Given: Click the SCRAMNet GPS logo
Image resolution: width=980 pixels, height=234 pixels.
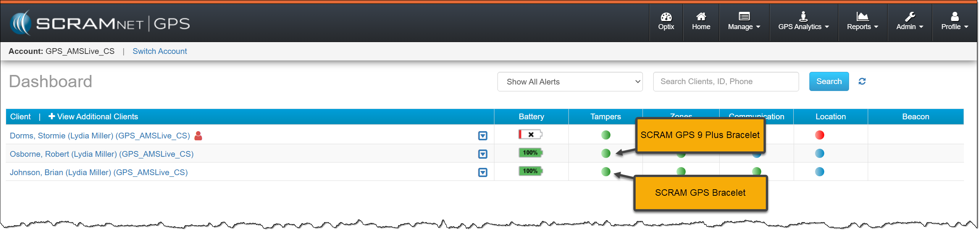Looking at the screenshot, I should (x=100, y=23).
